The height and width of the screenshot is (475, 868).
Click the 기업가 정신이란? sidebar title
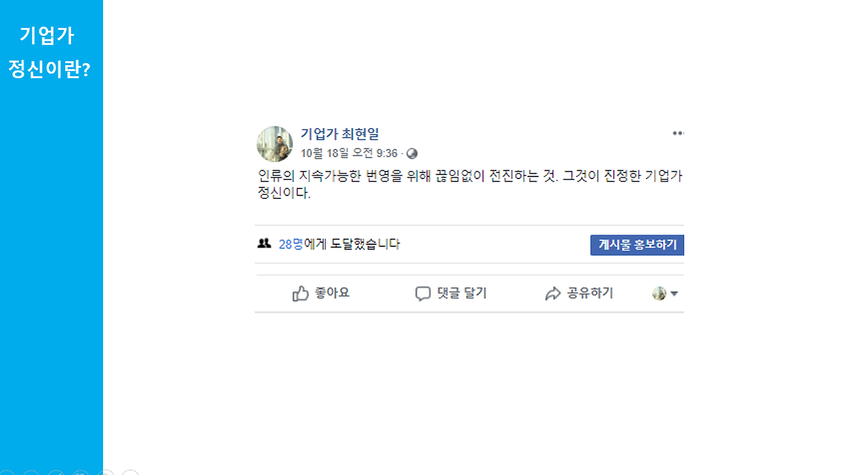49,50
